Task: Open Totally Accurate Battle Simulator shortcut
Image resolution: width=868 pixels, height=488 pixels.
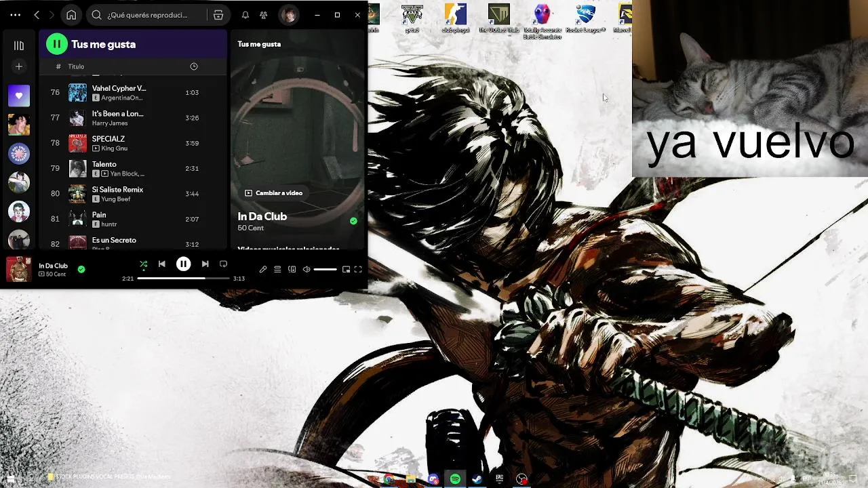Action: point(542,21)
